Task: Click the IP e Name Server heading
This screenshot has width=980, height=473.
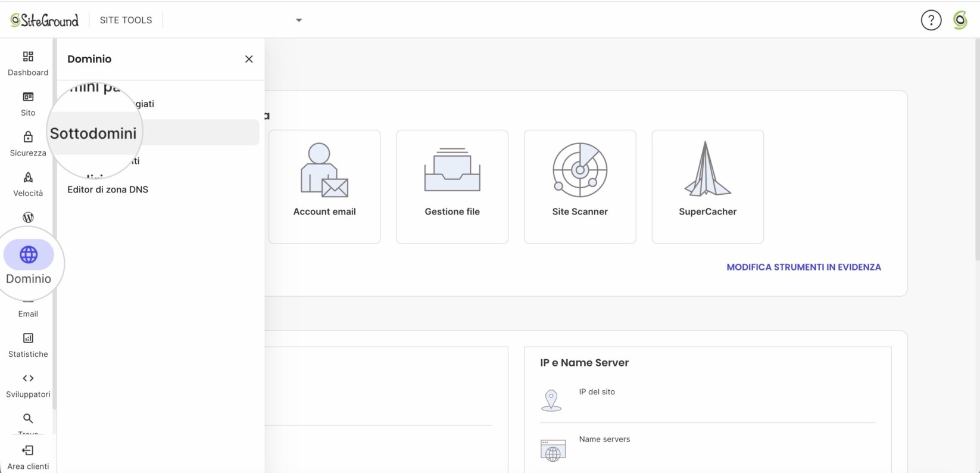Action: (585, 363)
